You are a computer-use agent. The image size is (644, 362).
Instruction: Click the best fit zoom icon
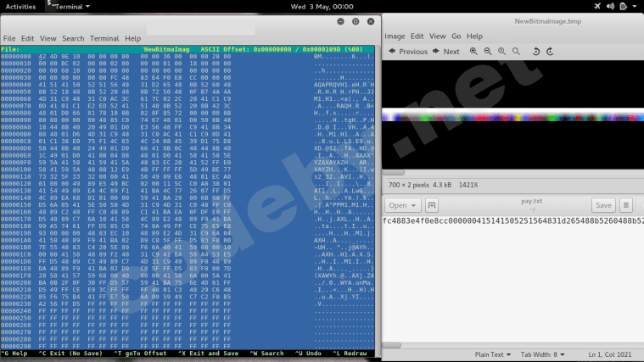click(516, 52)
